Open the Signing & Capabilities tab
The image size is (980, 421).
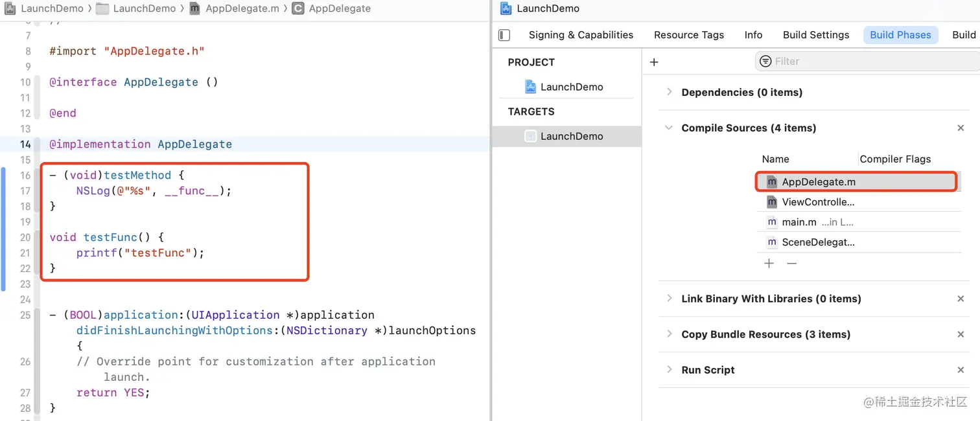pos(581,35)
